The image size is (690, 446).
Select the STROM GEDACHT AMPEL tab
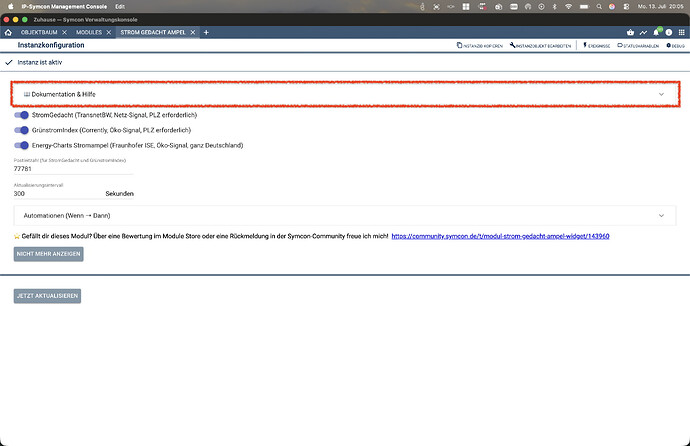click(153, 32)
